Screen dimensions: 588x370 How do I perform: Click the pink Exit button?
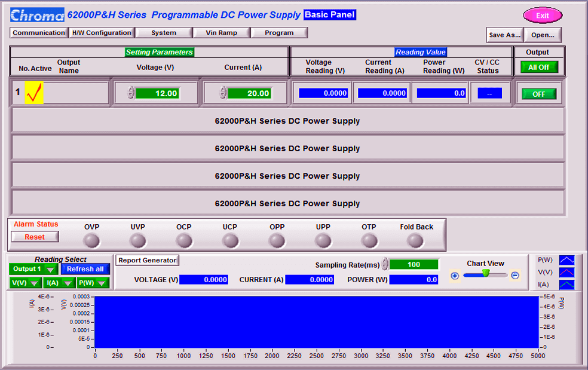[543, 16]
